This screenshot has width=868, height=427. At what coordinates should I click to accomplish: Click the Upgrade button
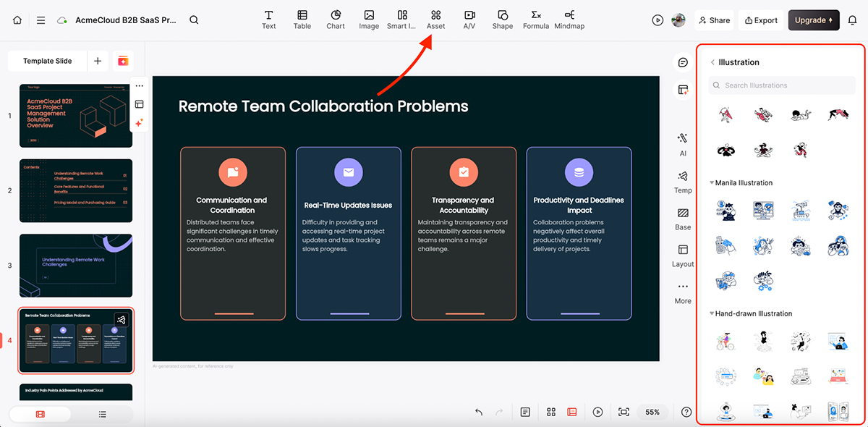[814, 20]
